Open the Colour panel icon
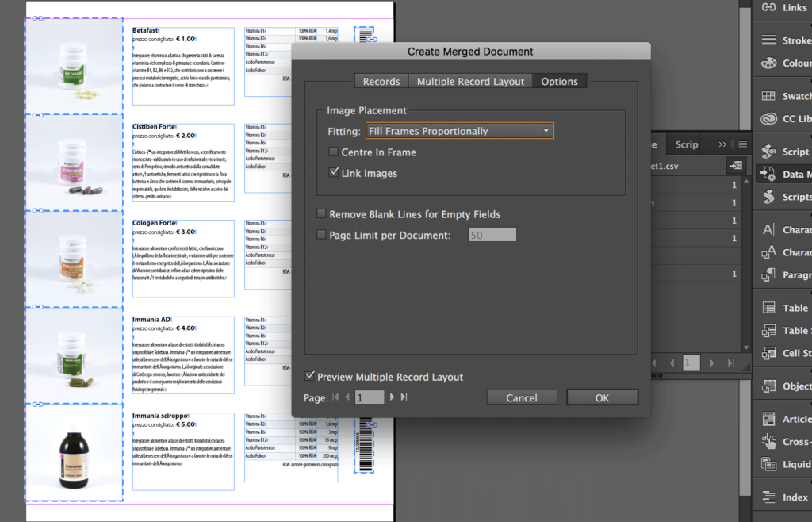This screenshot has width=812, height=522. [768, 63]
